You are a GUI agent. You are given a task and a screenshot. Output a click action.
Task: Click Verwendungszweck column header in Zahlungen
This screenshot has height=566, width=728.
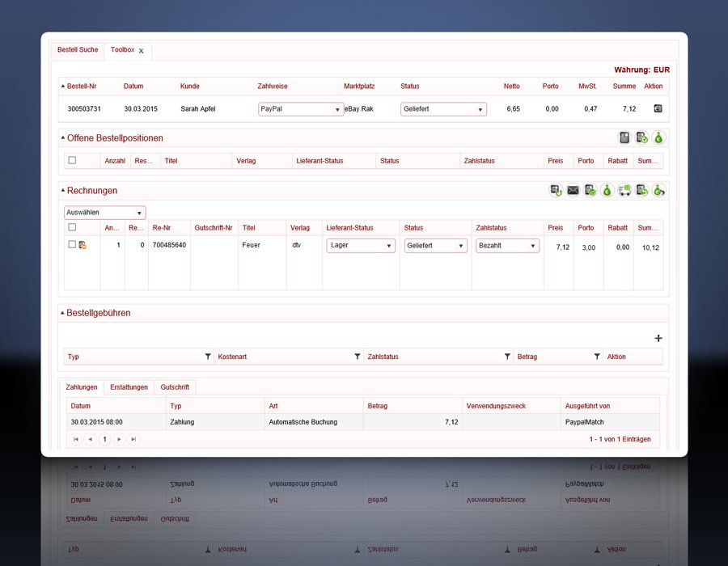[x=497, y=406]
